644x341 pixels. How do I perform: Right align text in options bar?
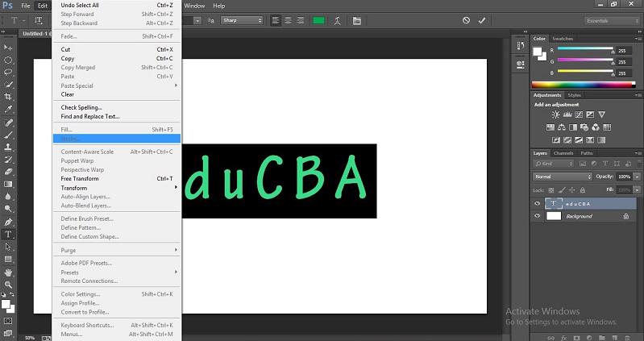click(x=300, y=20)
